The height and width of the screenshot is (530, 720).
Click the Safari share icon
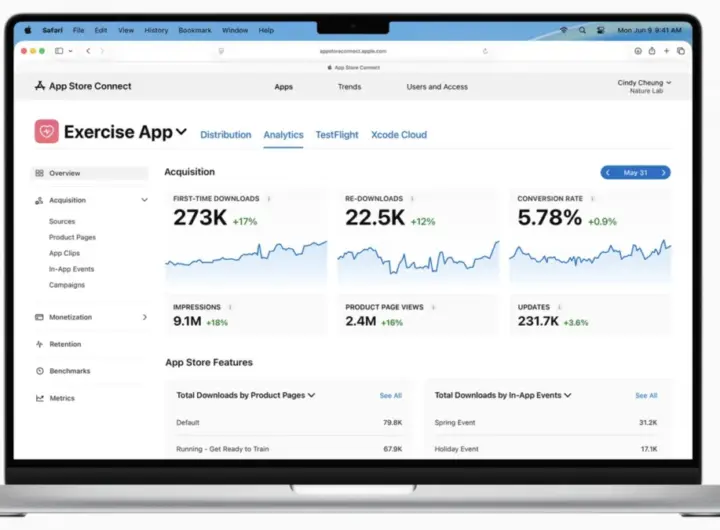click(652, 51)
